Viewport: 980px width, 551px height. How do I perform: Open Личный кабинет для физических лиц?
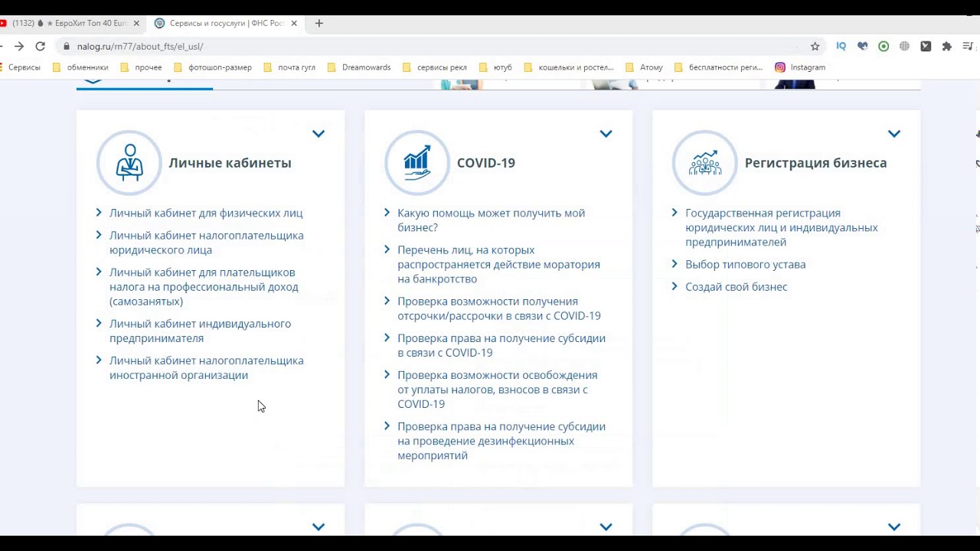pyautogui.click(x=206, y=214)
